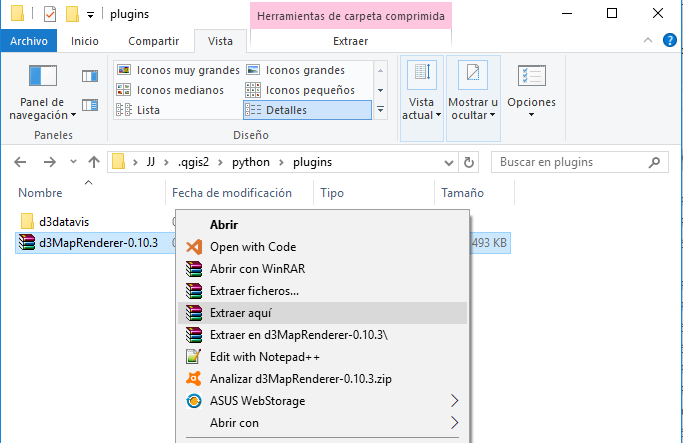Choose Iconos medianos layout
Image resolution: width=683 pixels, height=443 pixels.
[170, 90]
